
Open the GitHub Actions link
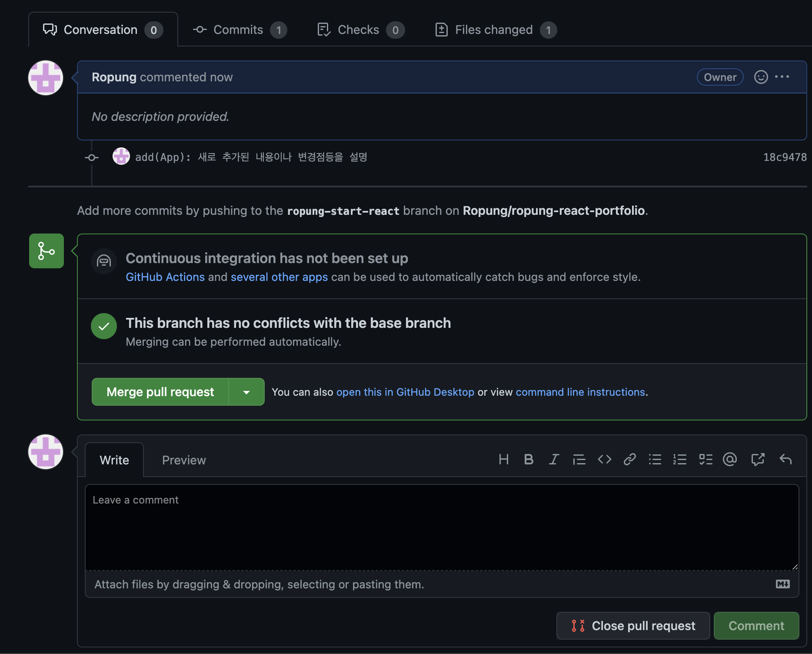pyautogui.click(x=165, y=277)
